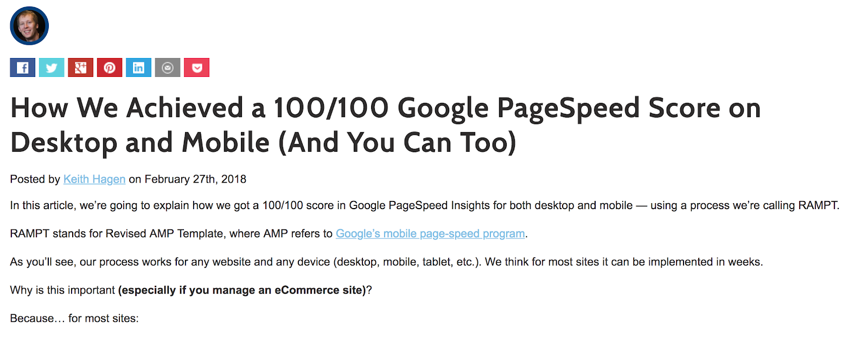Click the author's round profile photo
The width and height of the screenshot is (868, 337).
click(x=29, y=26)
